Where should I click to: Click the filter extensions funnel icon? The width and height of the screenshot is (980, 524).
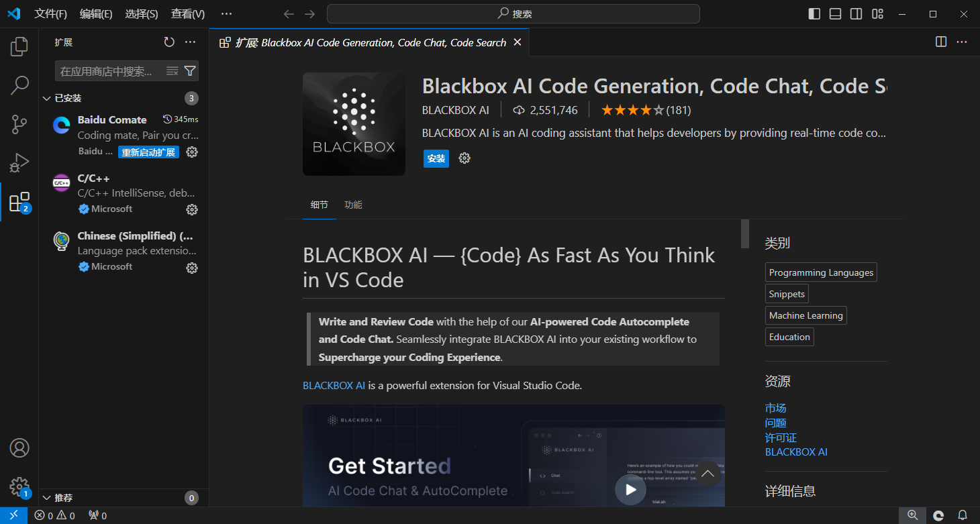pos(190,71)
